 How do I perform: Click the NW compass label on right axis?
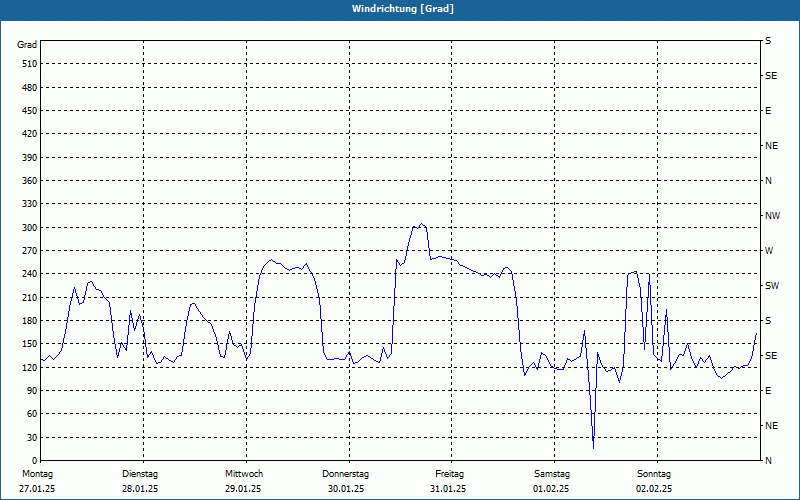772,216
